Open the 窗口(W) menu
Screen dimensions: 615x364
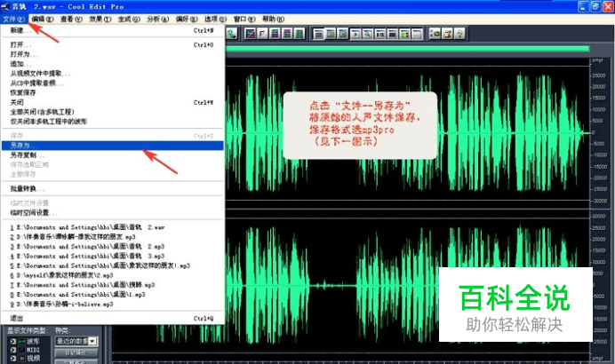pyautogui.click(x=244, y=19)
